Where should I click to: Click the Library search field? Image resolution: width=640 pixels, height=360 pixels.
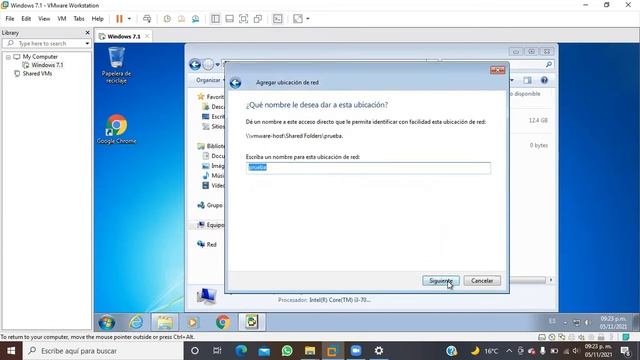coord(46,43)
